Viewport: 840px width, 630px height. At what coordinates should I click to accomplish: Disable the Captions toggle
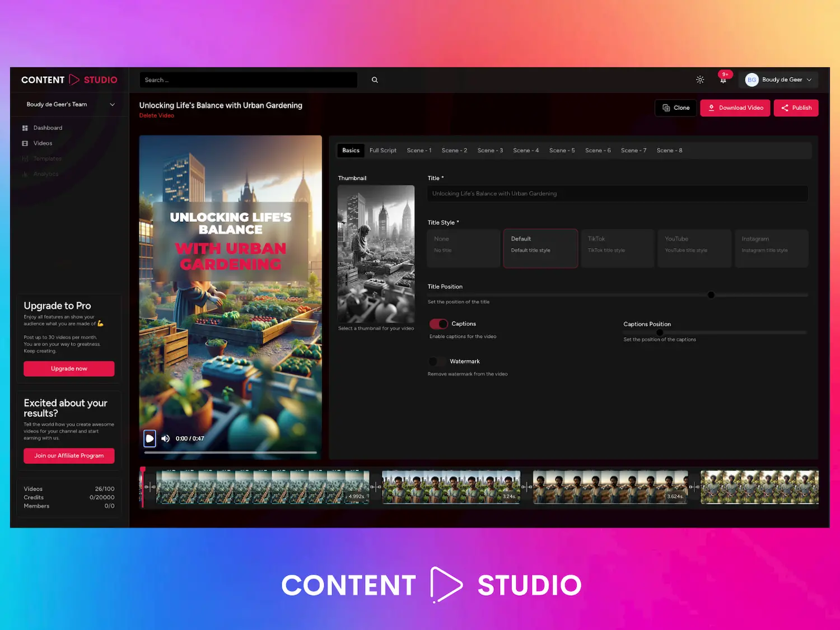pyautogui.click(x=438, y=324)
